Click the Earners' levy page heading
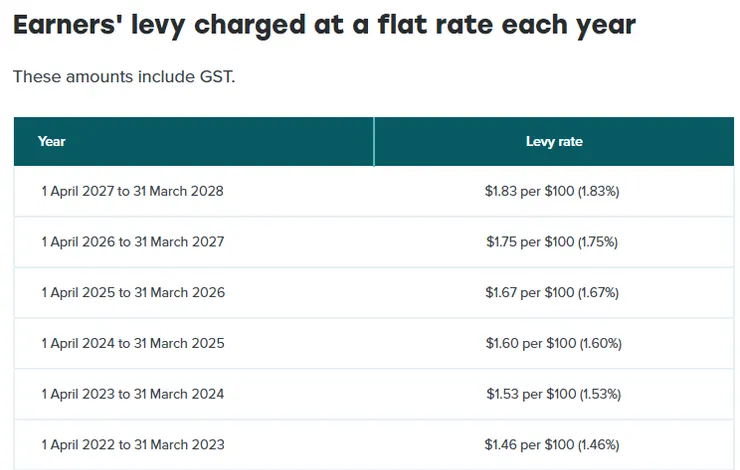Viewport: 740px width, 470px height. tap(324, 25)
